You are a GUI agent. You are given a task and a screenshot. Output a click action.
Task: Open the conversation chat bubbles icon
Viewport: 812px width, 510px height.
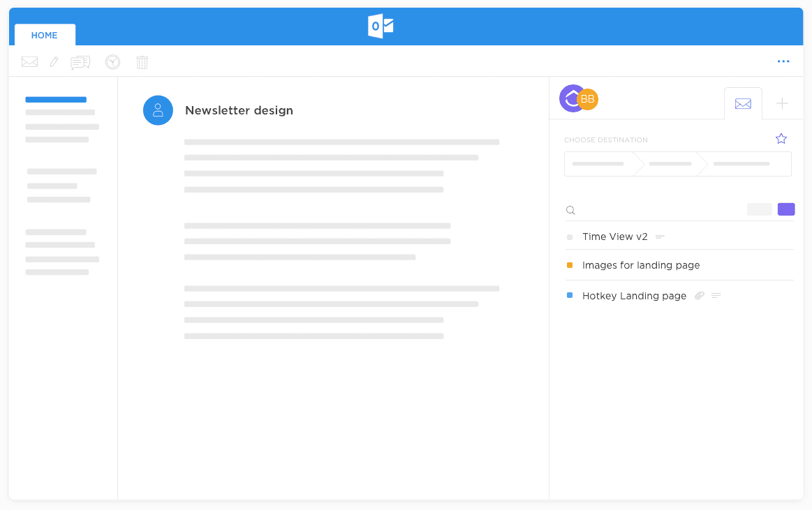(x=80, y=63)
